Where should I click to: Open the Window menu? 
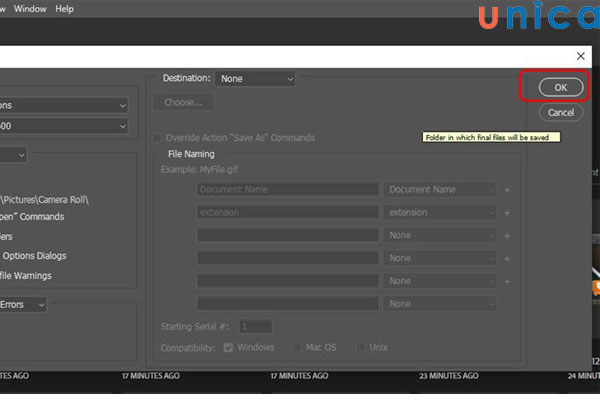[x=27, y=9]
